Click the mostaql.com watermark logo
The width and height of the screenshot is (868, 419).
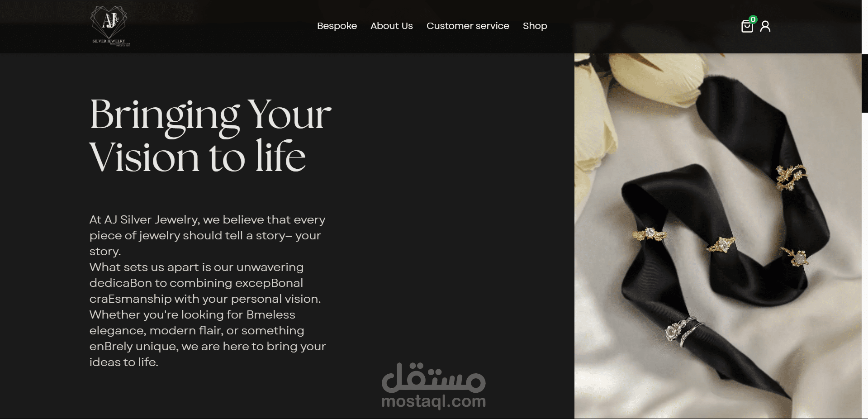click(x=433, y=386)
